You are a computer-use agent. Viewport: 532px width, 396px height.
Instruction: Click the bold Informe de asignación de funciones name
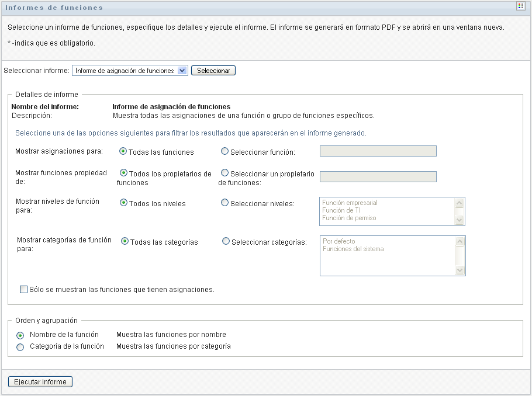(x=171, y=107)
